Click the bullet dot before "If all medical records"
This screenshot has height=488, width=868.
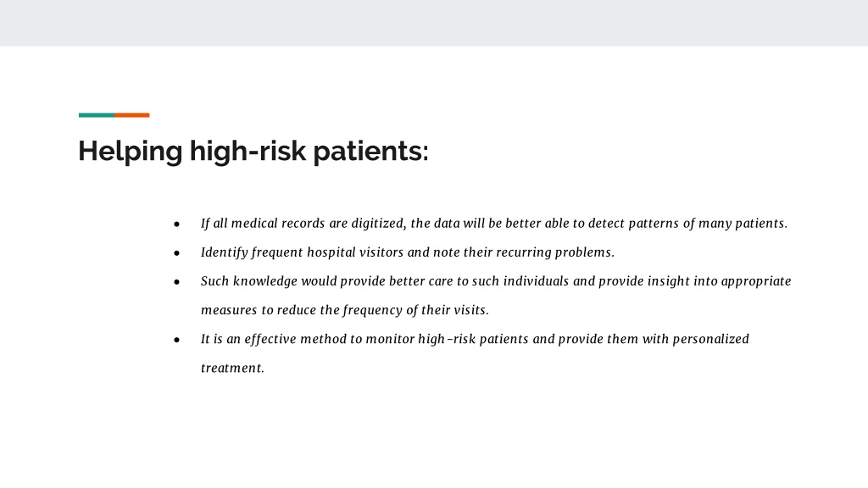[176, 224]
